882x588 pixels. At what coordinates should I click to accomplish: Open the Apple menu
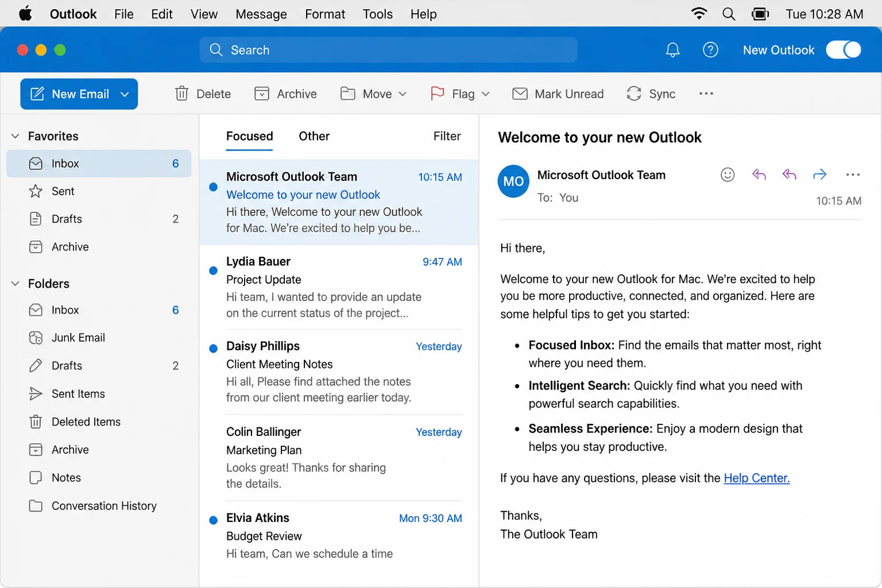(25, 14)
